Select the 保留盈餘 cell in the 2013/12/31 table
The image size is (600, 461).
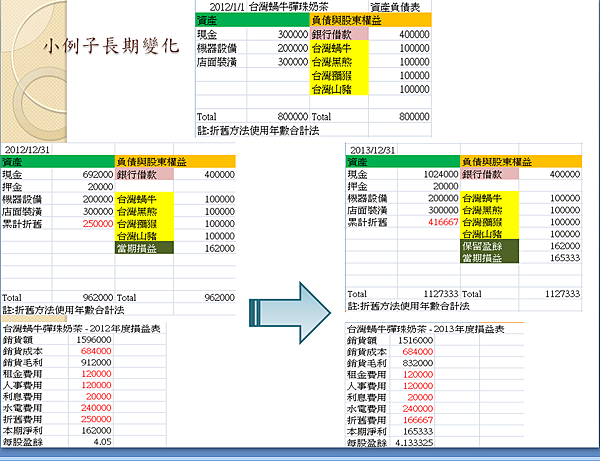pyautogui.click(x=489, y=246)
